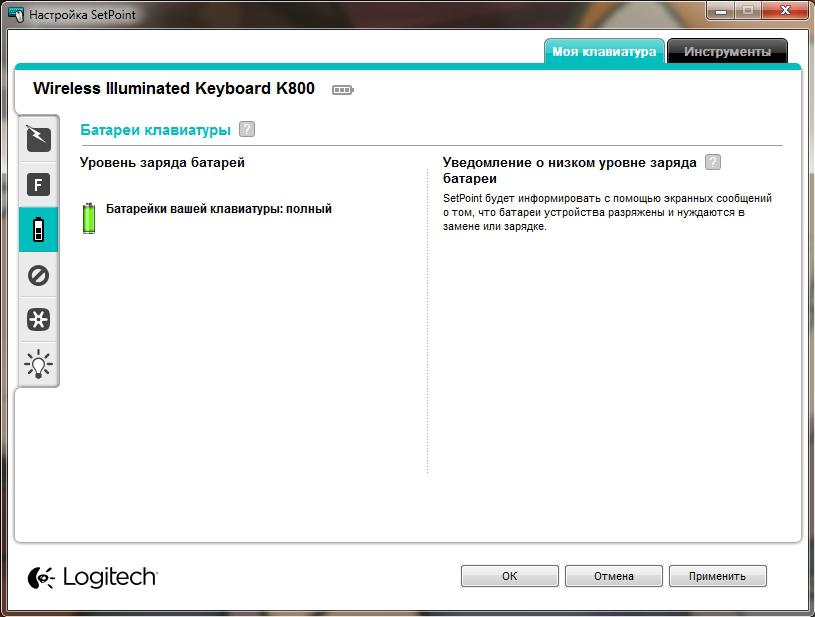Open the backlight lightbulb sidebar icon
Screen dimensions: 815x617
38,364
